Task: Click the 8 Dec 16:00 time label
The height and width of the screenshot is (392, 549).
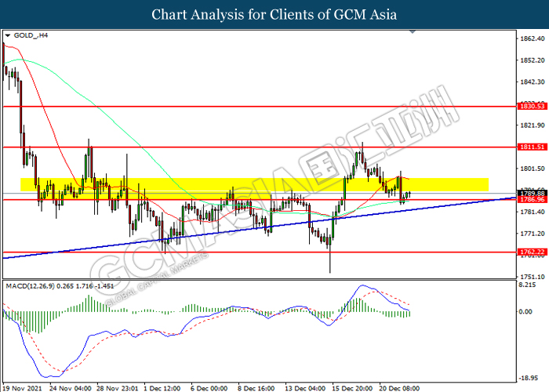Action: tap(256, 388)
